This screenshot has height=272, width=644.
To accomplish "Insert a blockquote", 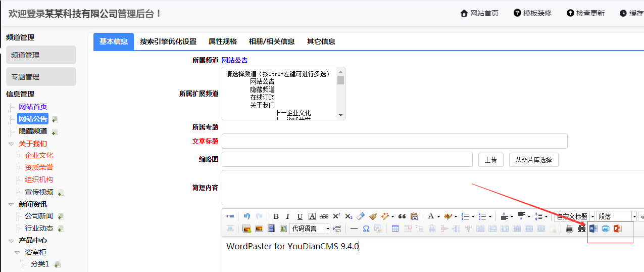I will pos(402,216).
